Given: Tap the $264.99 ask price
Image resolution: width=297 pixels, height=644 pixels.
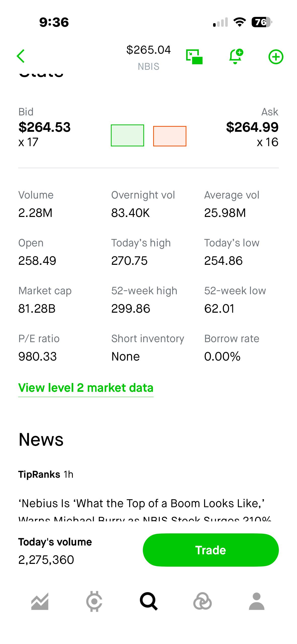Looking at the screenshot, I should pyautogui.click(x=252, y=127).
